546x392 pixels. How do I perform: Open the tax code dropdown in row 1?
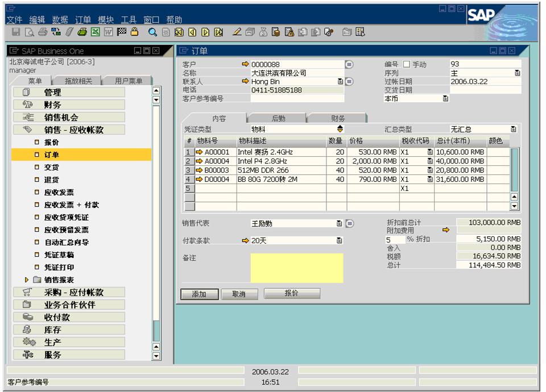pyautogui.click(x=430, y=152)
